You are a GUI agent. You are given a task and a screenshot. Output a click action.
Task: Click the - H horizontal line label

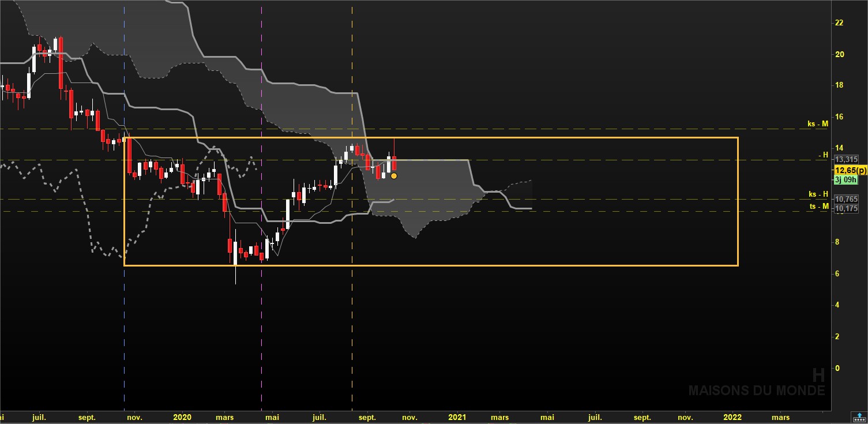(824, 155)
